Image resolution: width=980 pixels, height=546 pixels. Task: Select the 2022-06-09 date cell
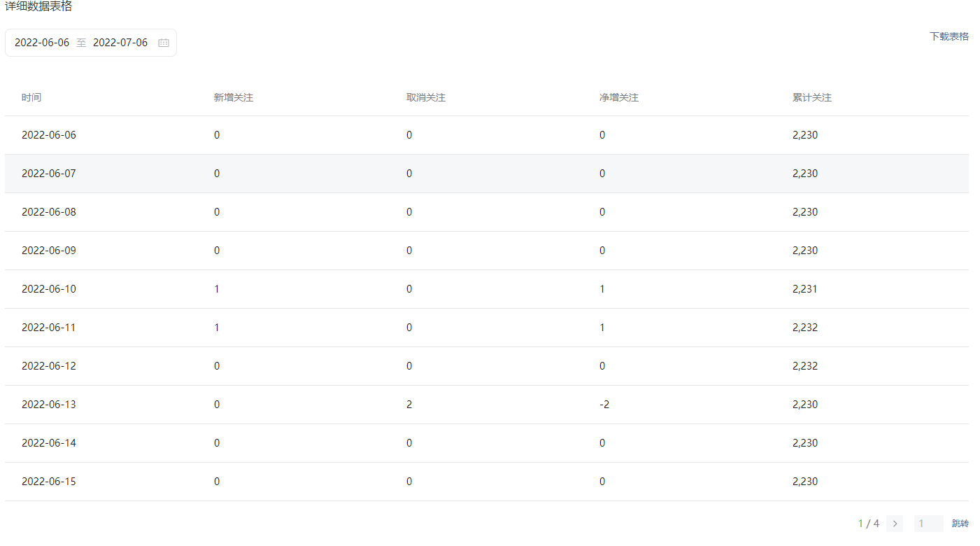coord(49,251)
